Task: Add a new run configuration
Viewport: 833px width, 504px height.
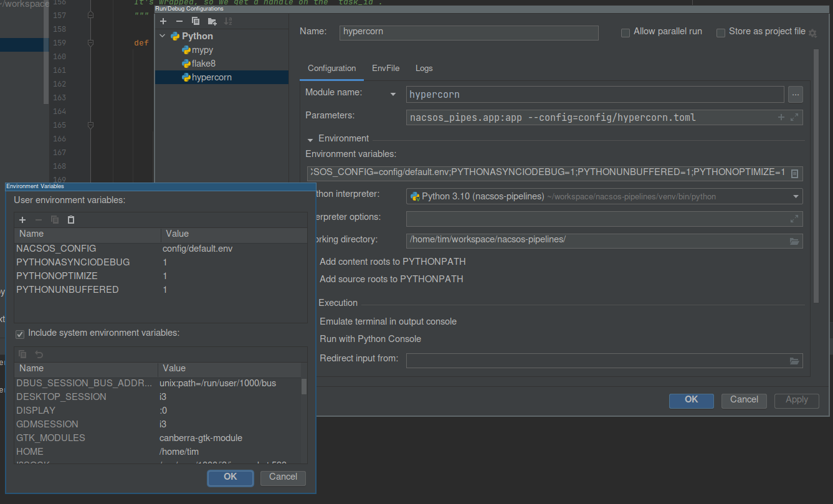Action: pyautogui.click(x=163, y=21)
